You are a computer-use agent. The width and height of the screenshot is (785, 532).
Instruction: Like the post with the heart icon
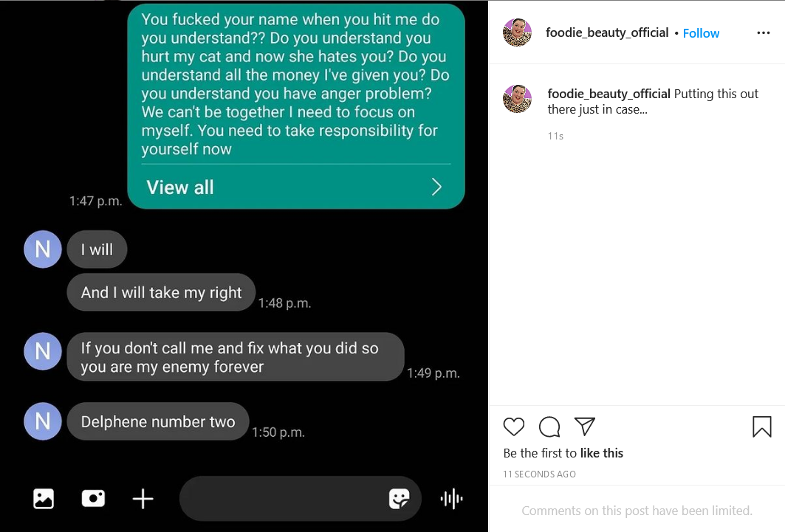point(514,427)
